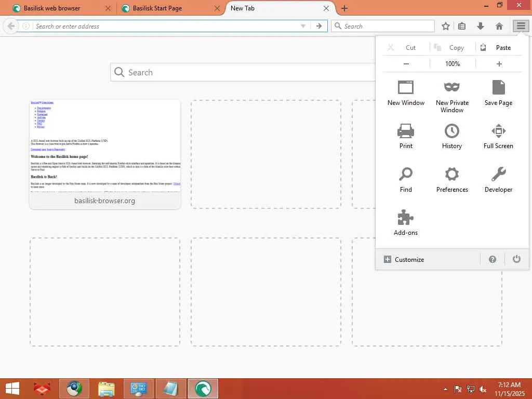Open File Explorer from taskbar
532x399 pixels.
pos(106,389)
